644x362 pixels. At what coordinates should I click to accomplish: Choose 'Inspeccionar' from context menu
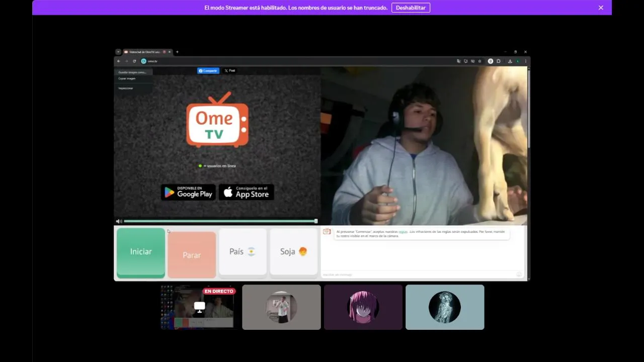click(x=133, y=88)
